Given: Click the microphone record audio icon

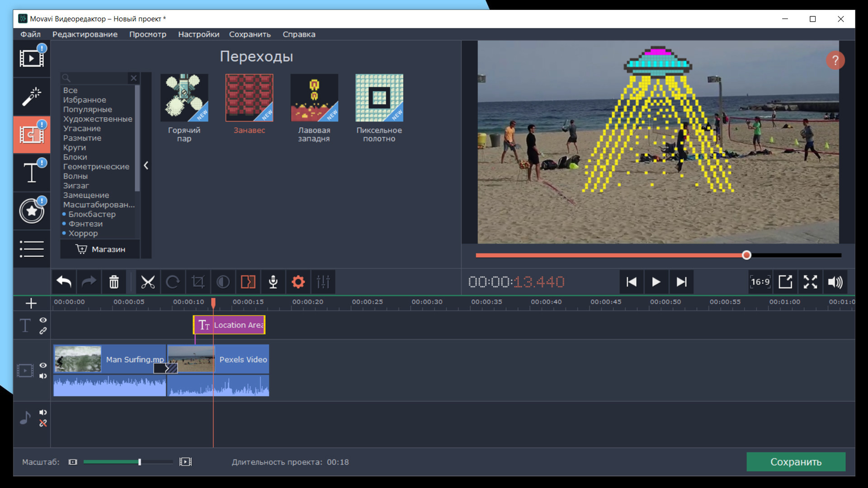Looking at the screenshot, I should pos(273,282).
